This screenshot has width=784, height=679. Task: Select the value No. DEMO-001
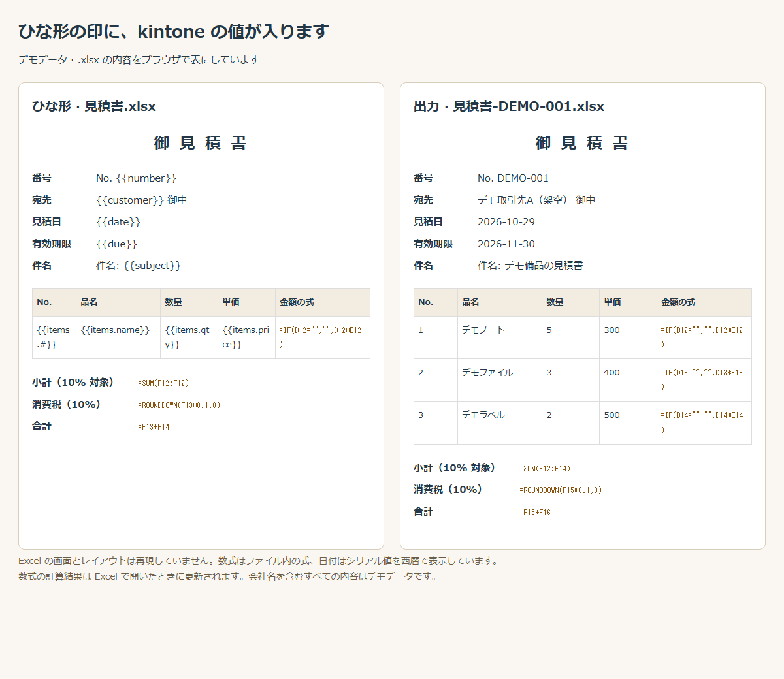513,178
